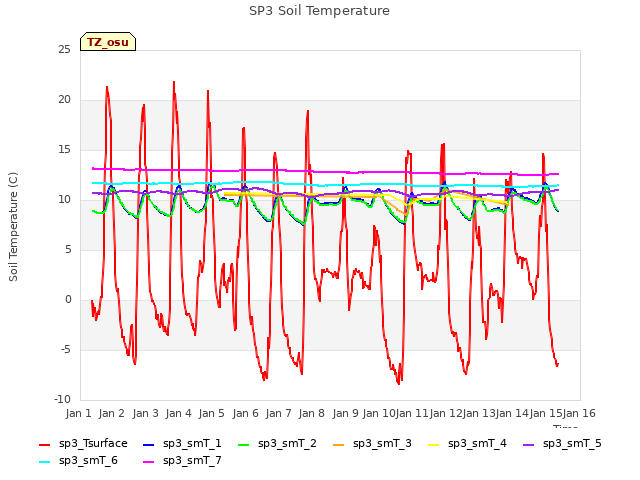Click the Jan 12 x-axis tick label
Screen dimensions: 640x480
(445, 413)
